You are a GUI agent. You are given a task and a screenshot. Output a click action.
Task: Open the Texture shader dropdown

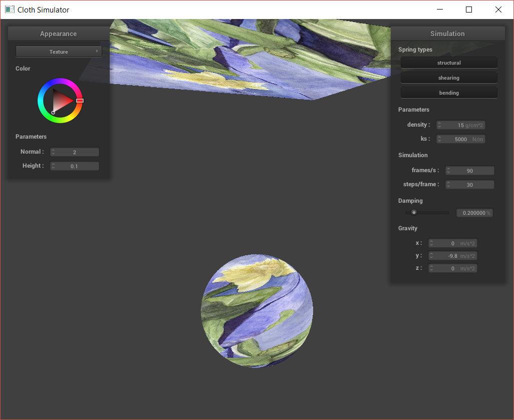pos(59,52)
